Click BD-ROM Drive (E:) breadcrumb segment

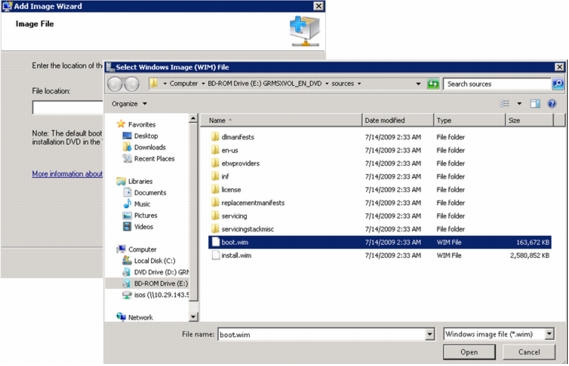(265, 83)
